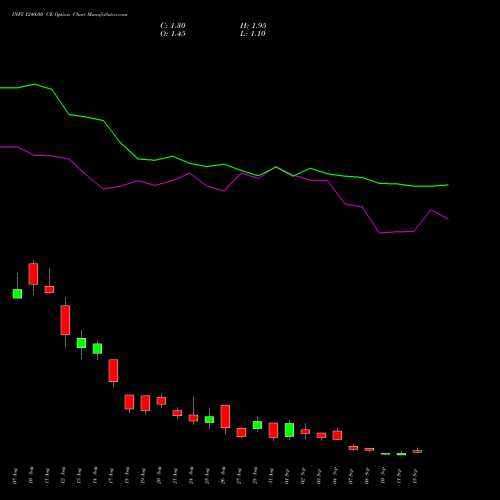The width and height of the screenshot is (500, 500).
Task: Click the high value H: 1.95
Action: point(253,26)
